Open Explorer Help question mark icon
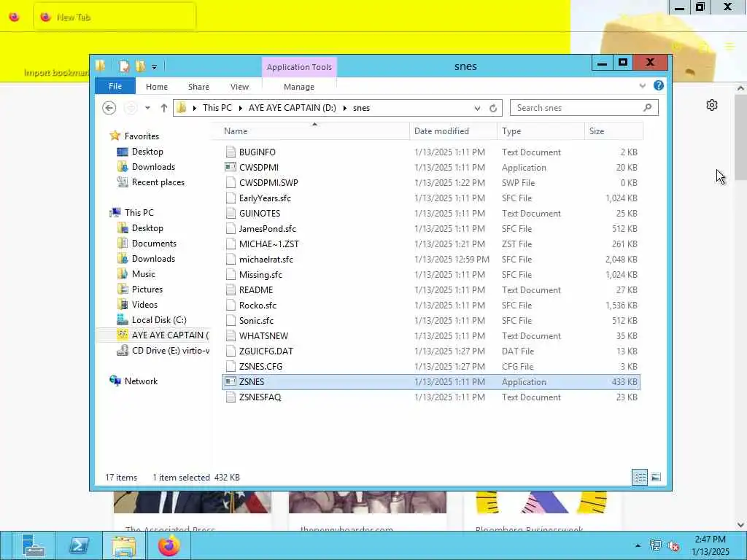747x560 pixels. coord(659,85)
